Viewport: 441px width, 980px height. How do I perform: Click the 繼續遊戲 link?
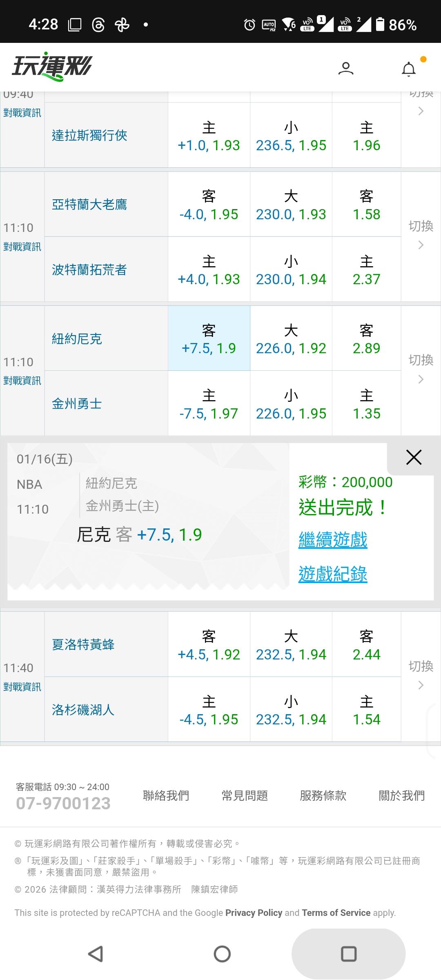(333, 540)
